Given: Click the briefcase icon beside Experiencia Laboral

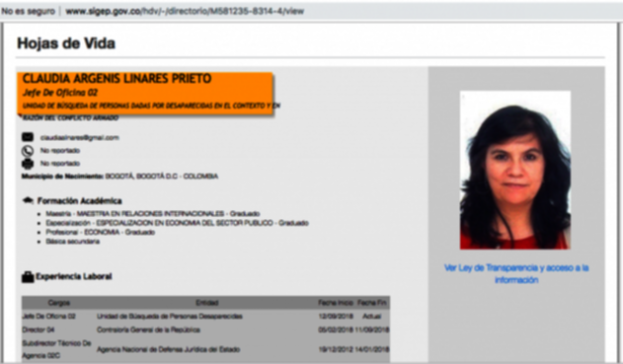Looking at the screenshot, I should (x=28, y=277).
